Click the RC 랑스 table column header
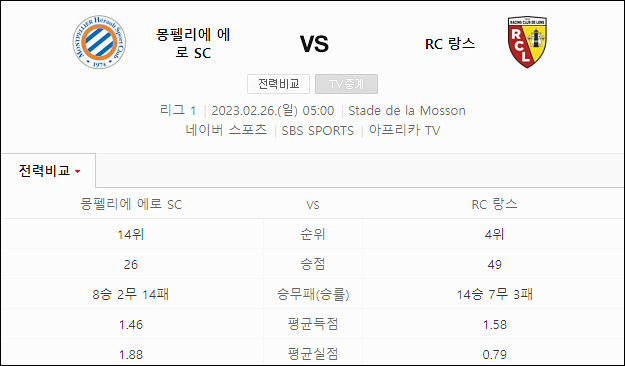Screen dimensions: 625x366 (494, 204)
